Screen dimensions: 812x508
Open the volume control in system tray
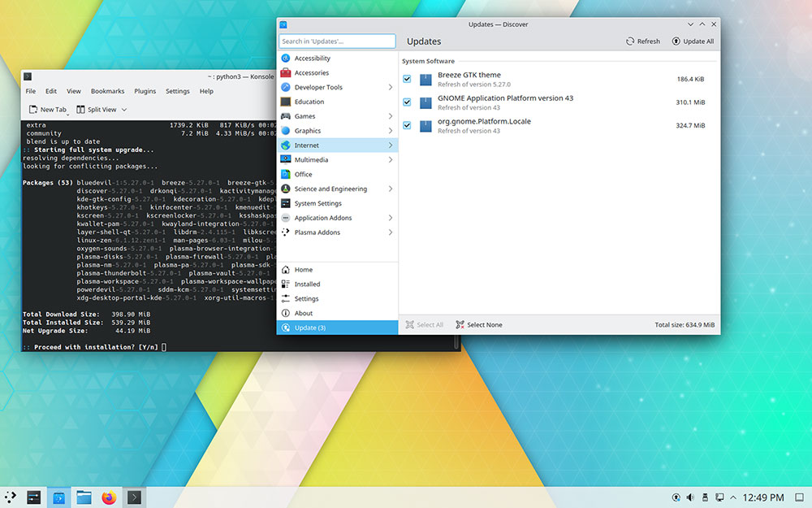point(690,497)
